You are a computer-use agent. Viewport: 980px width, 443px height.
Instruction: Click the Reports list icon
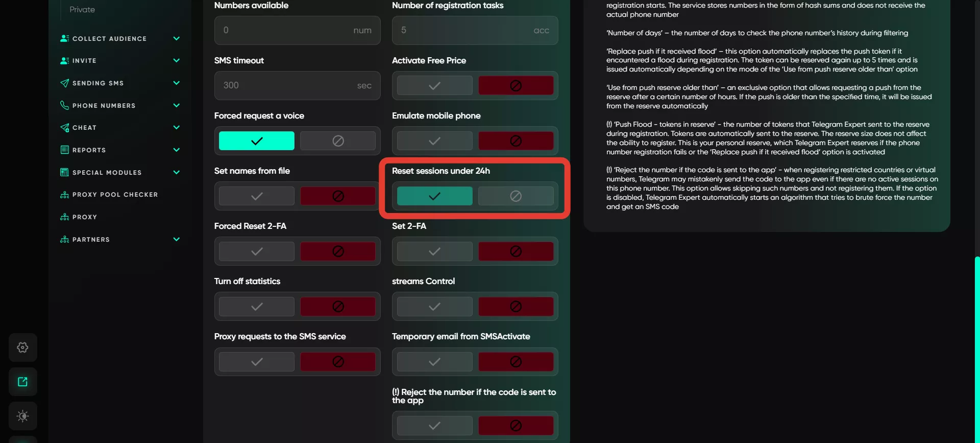click(64, 150)
